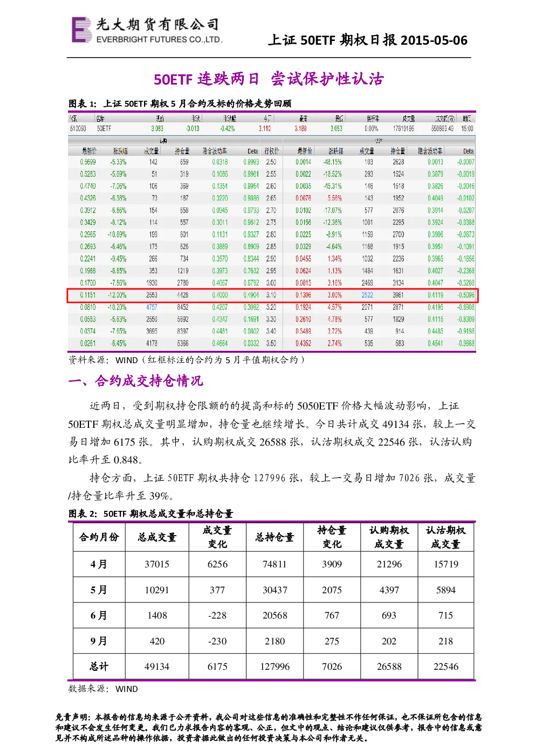Click the May total volume 10291
Screen dimensions: 535x756
pyautogui.click(x=157, y=590)
